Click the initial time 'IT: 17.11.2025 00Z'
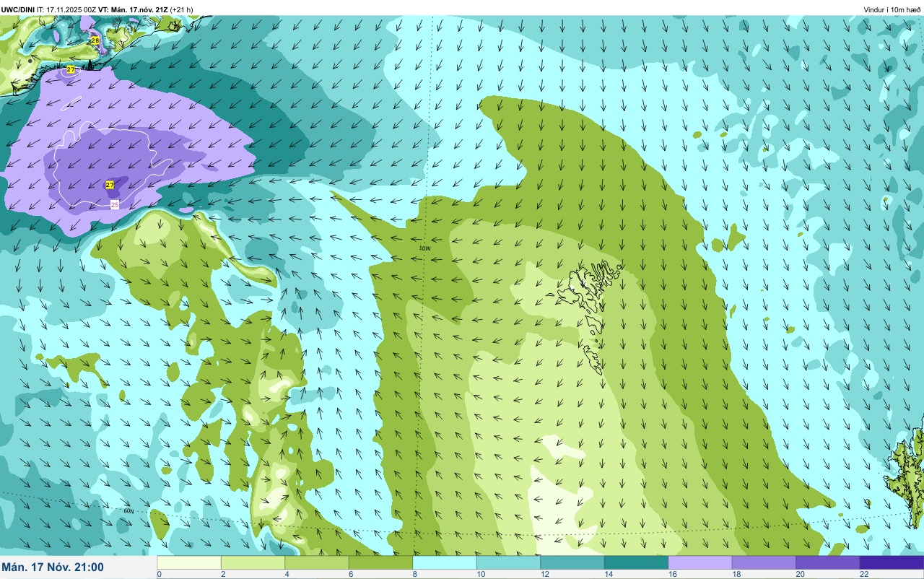The width and height of the screenshot is (924, 579). point(66,9)
